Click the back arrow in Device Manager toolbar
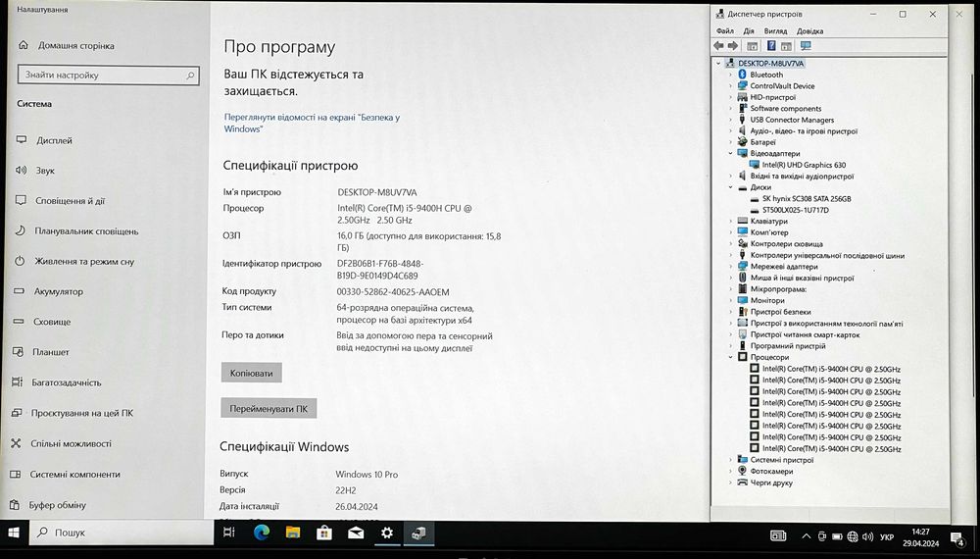The height and width of the screenshot is (559, 980). tap(718, 46)
